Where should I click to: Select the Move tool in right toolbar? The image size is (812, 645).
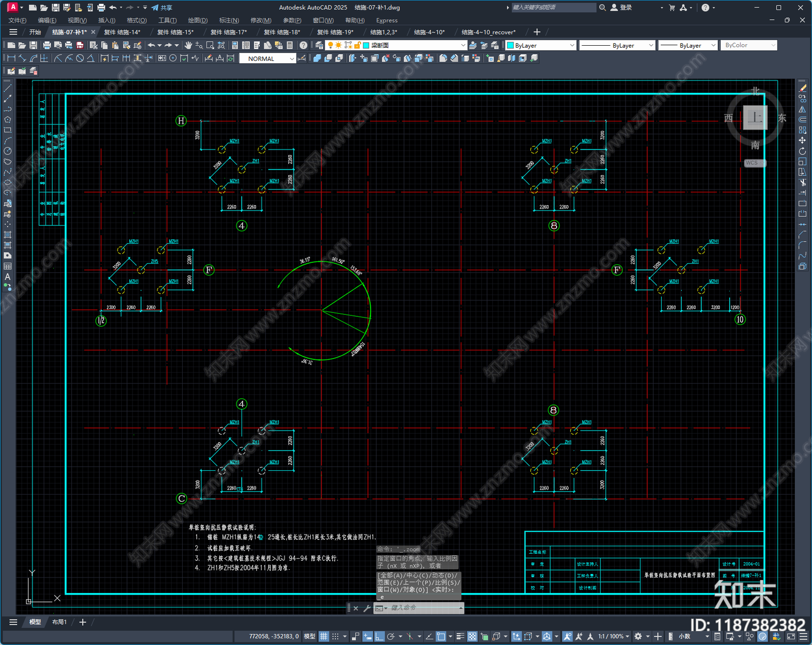(x=802, y=140)
